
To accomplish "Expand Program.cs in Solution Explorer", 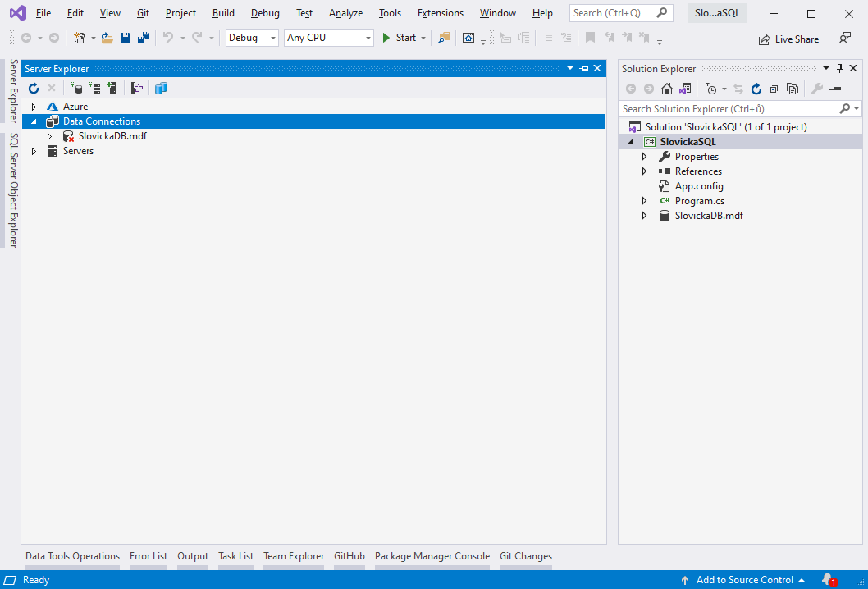I will coord(644,201).
